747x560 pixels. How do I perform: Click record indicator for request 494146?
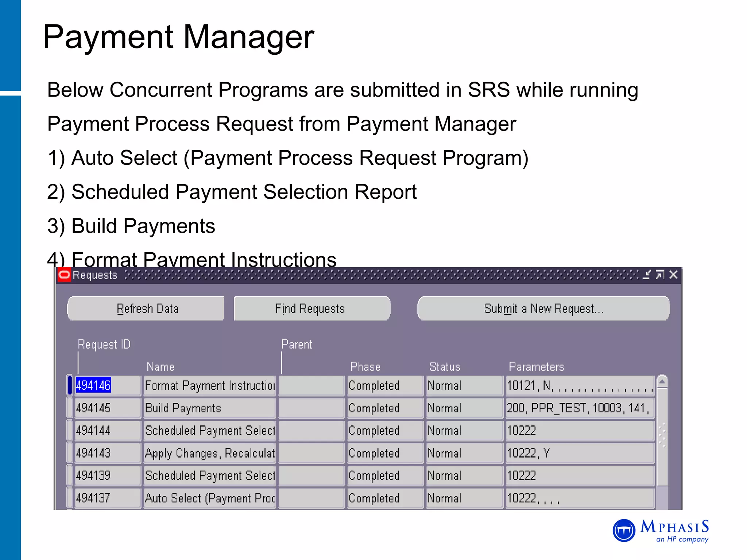[x=70, y=385]
